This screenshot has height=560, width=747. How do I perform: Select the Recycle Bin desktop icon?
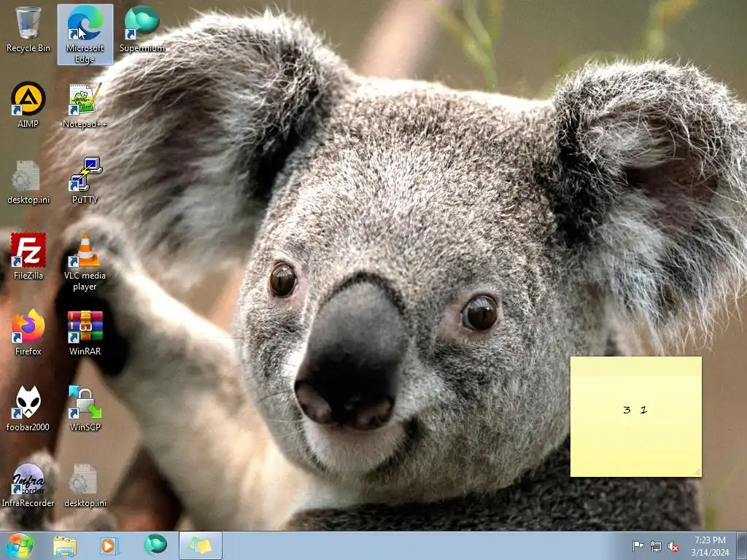click(x=28, y=29)
